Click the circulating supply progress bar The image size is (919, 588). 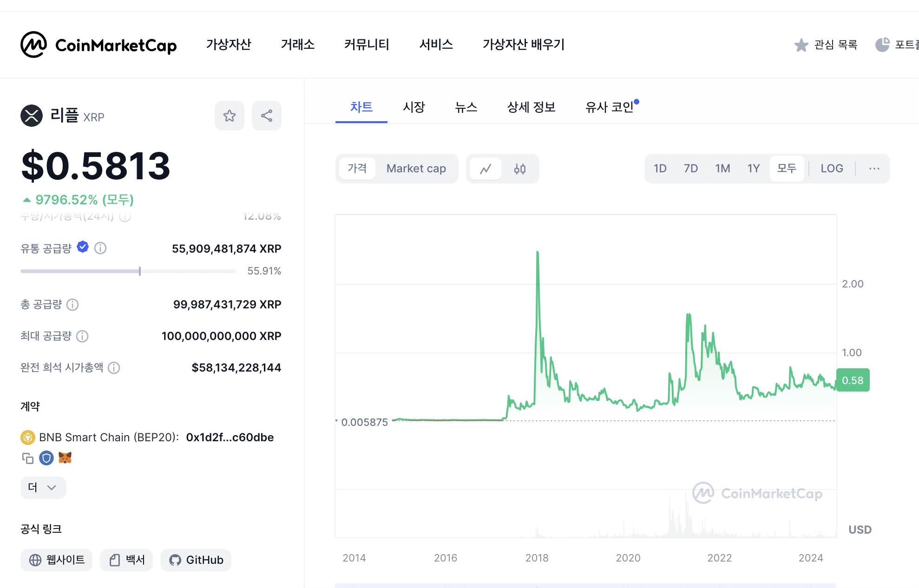coord(128,271)
